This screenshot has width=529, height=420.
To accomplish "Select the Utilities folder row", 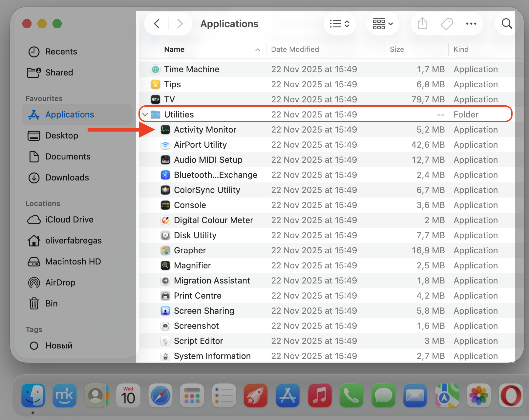I will (x=326, y=115).
